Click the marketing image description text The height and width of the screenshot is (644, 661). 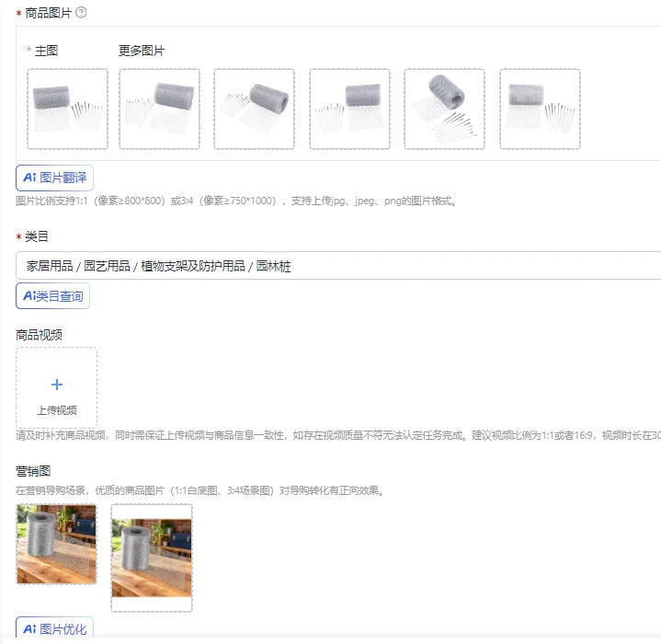(200, 490)
